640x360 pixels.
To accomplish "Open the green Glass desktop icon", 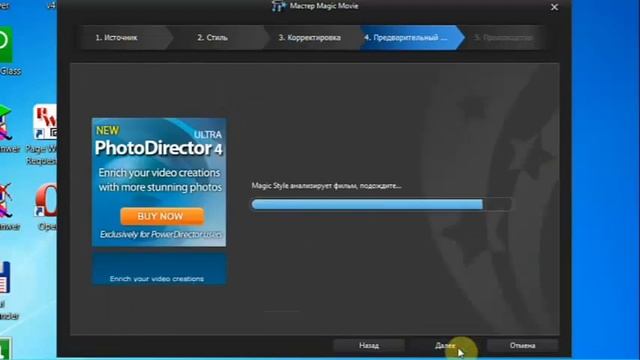I will (x=6, y=44).
